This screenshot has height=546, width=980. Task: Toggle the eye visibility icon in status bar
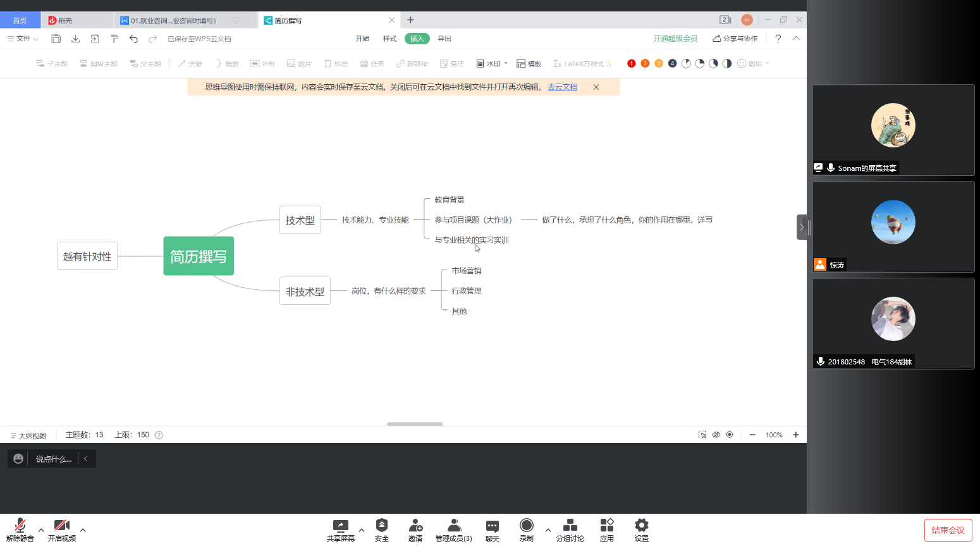(716, 435)
